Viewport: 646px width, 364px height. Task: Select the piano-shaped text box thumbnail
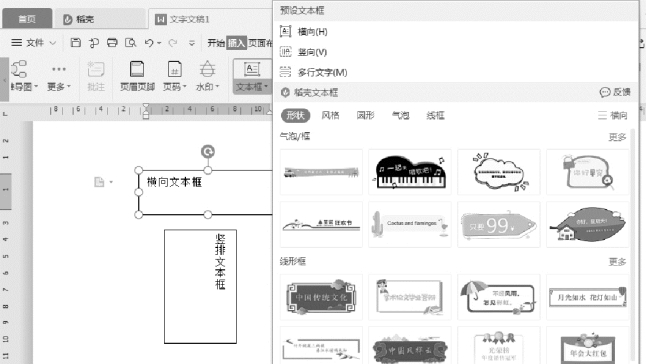tap(410, 172)
